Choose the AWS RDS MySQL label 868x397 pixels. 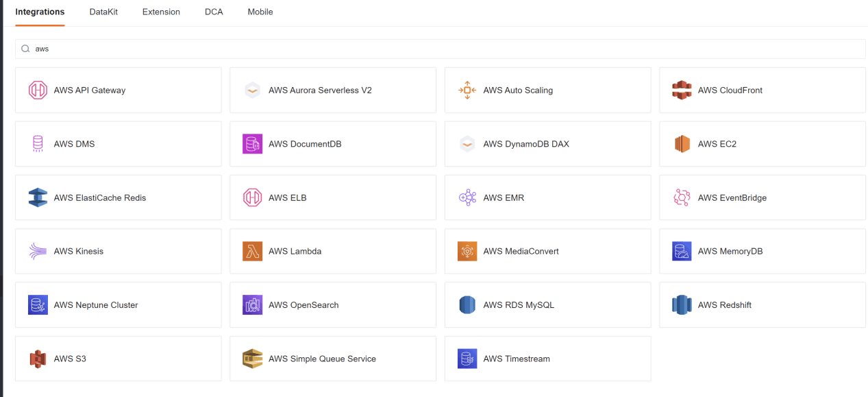(x=519, y=305)
